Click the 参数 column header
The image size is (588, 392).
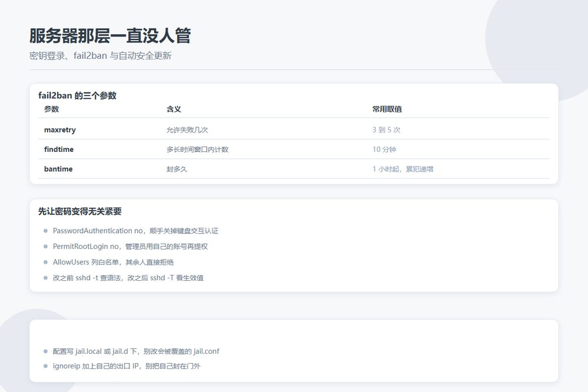point(51,109)
